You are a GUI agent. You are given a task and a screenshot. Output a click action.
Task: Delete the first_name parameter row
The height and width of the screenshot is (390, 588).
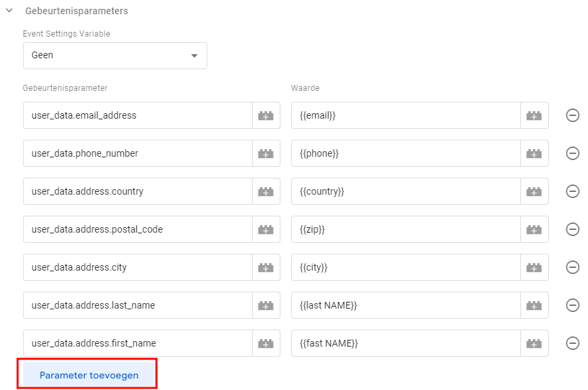[x=572, y=343]
